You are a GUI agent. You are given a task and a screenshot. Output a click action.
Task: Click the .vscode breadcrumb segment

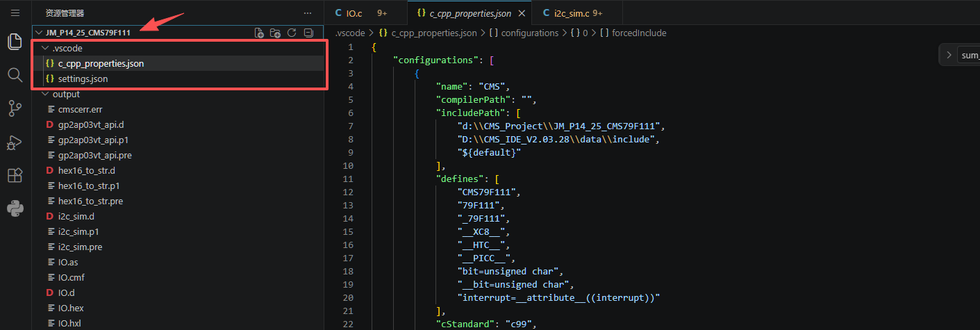point(350,33)
